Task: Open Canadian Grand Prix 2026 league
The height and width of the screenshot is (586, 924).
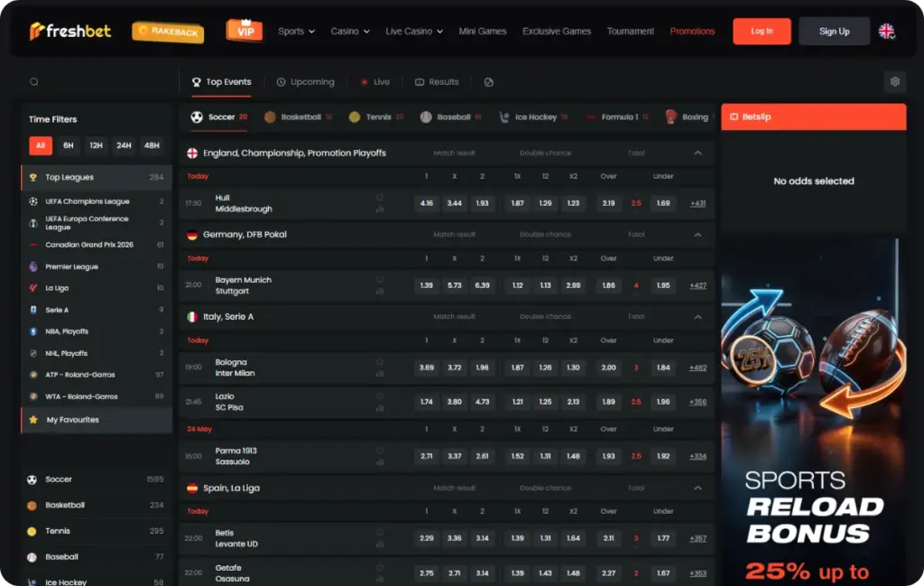Action: pos(97,245)
